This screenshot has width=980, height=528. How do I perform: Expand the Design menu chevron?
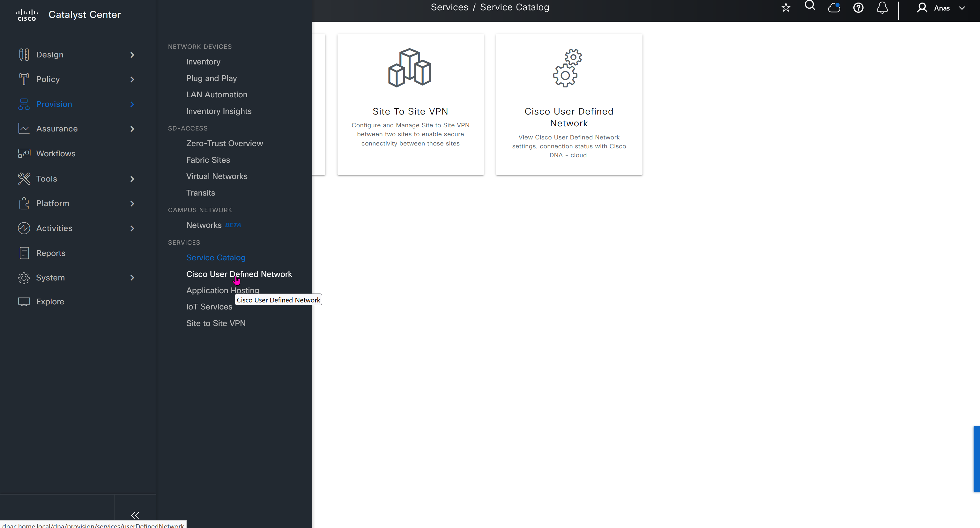click(x=132, y=55)
